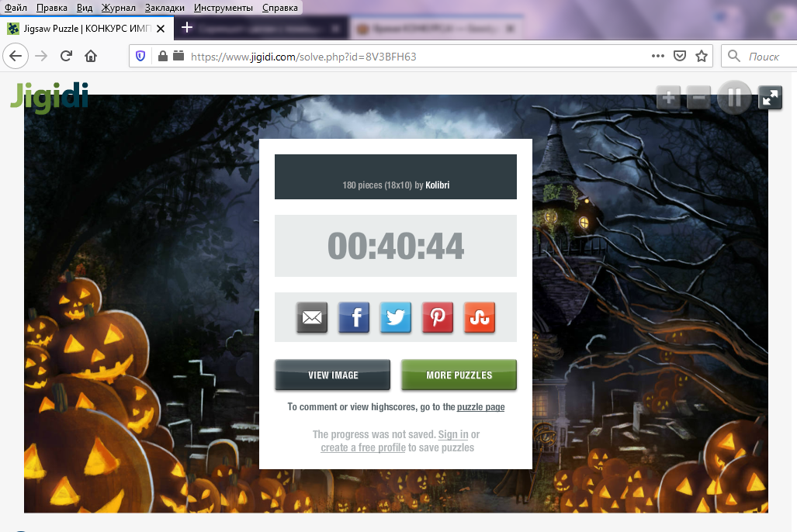Share puzzle via email icon
The height and width of the screenshot is (532, 797).
pos(311,318)
